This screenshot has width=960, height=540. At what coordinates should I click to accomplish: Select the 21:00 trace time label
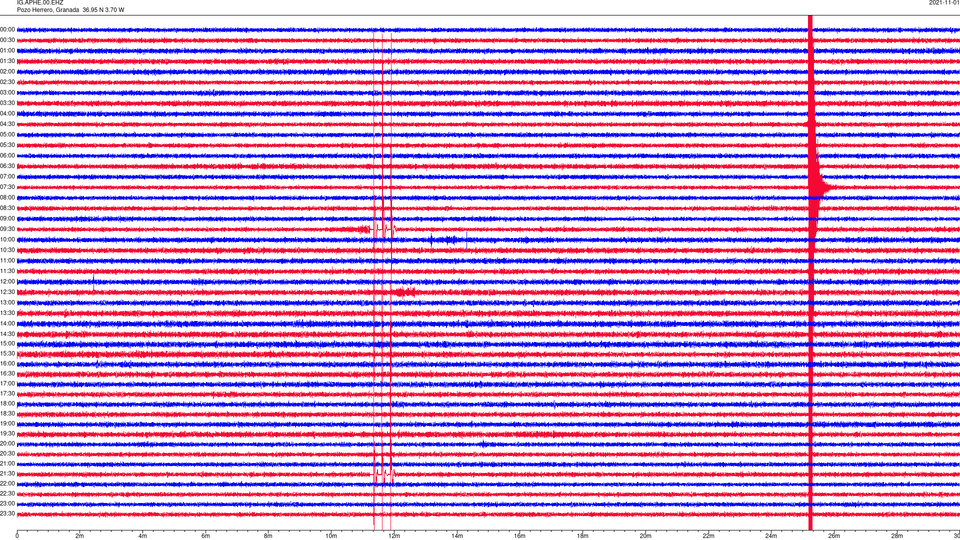pyautogui.click(x=8, y=463)
